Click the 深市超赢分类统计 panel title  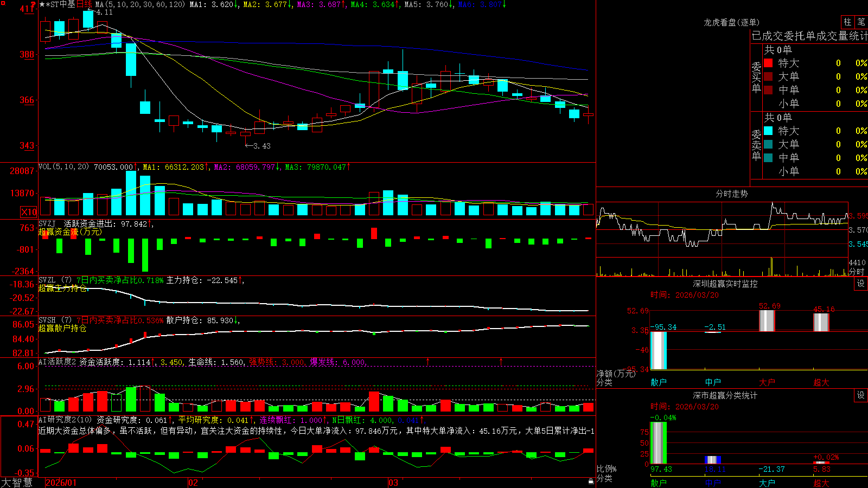click(x=725, y=395)
